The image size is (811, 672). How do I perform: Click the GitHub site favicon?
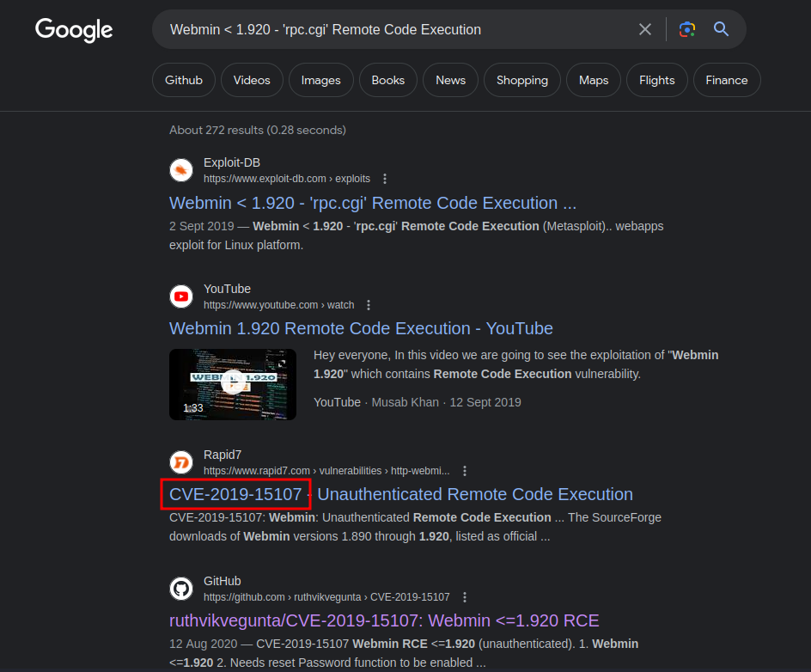(181, 589)
